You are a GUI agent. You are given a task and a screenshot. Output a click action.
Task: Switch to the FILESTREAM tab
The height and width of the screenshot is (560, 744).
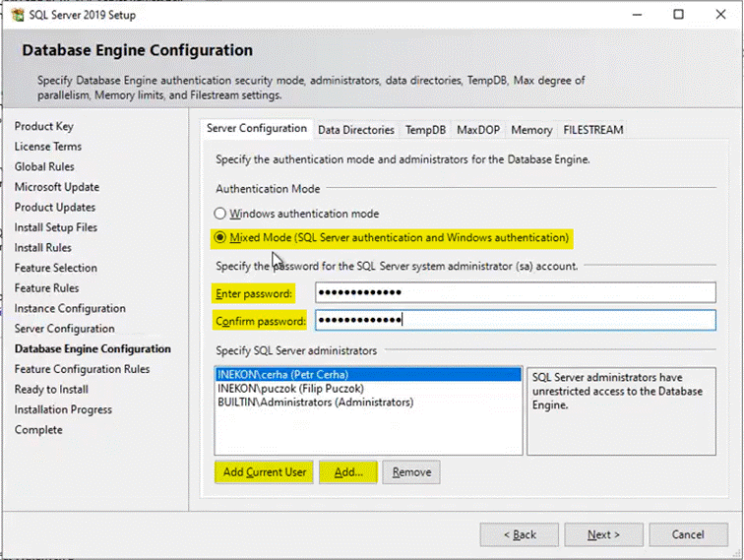click(593, 130)
